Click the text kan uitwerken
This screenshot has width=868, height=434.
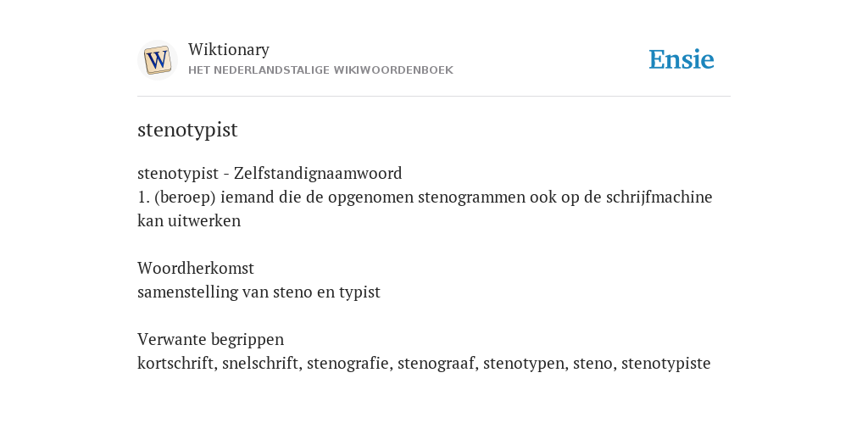coord(189,221)
